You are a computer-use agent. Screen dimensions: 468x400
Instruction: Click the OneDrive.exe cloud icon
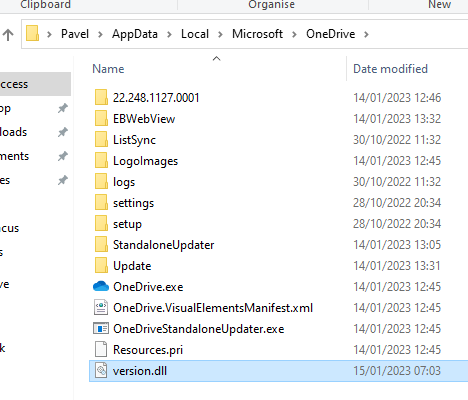tap(101, 286)
